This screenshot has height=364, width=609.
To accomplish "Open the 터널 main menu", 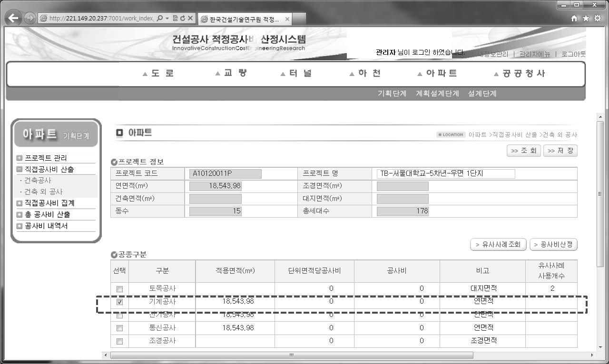I will click(x=296, y=73).
